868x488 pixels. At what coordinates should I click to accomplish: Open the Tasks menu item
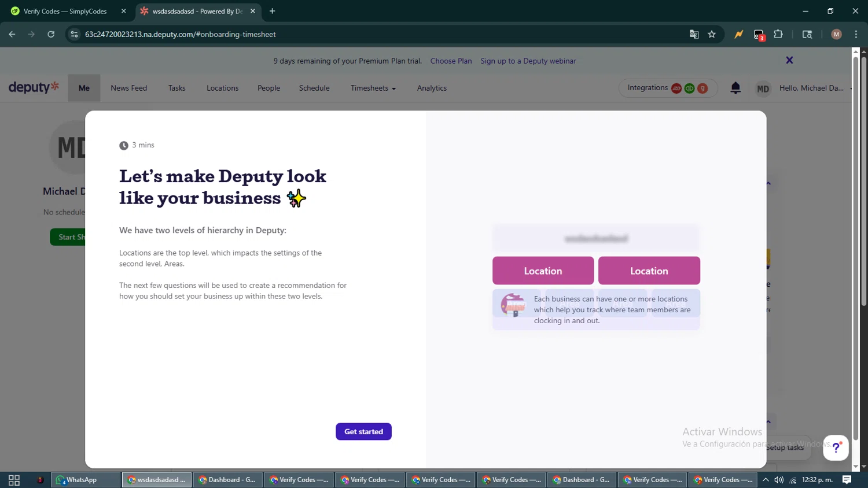point(177,88)
